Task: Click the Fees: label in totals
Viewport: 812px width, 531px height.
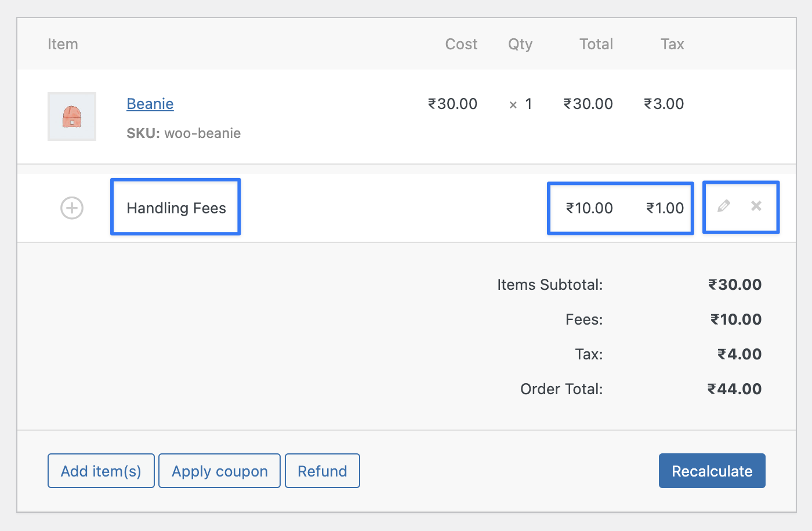Action: 584,319
